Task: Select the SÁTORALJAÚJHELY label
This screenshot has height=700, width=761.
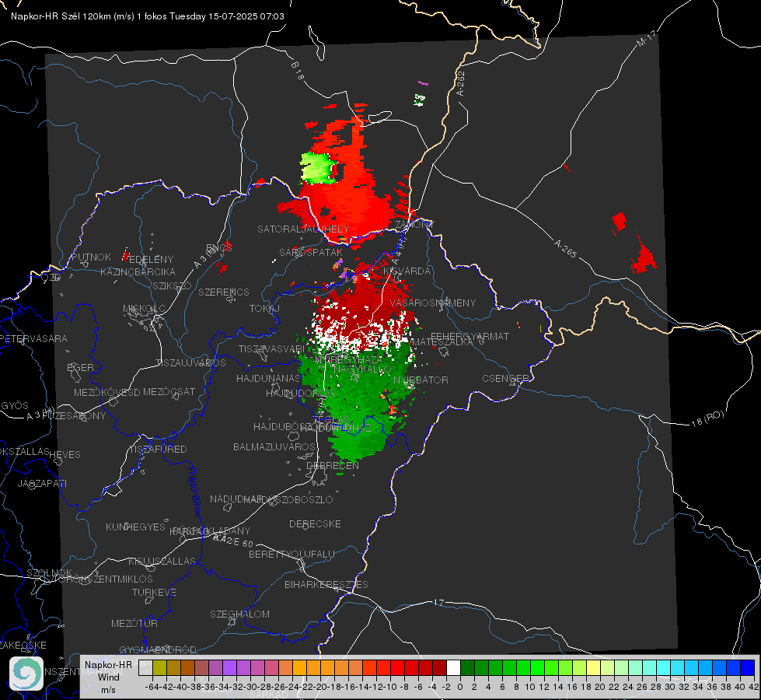Action: (303, 229)
